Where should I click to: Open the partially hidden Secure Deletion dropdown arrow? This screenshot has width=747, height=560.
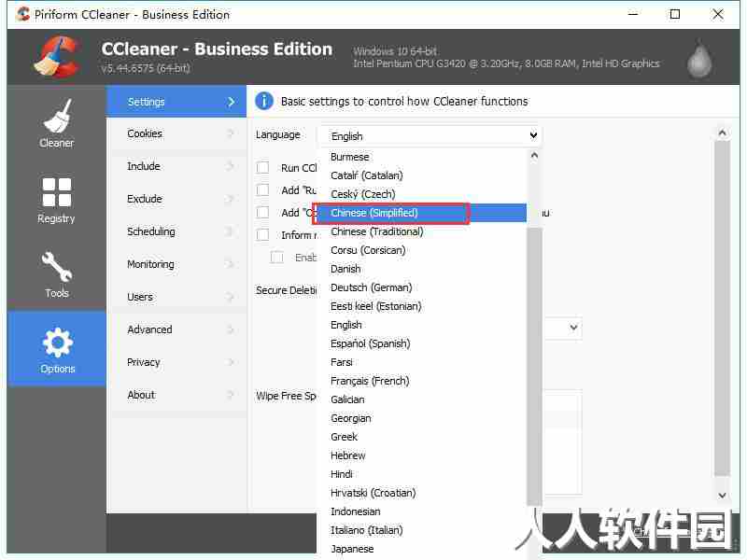573,328
